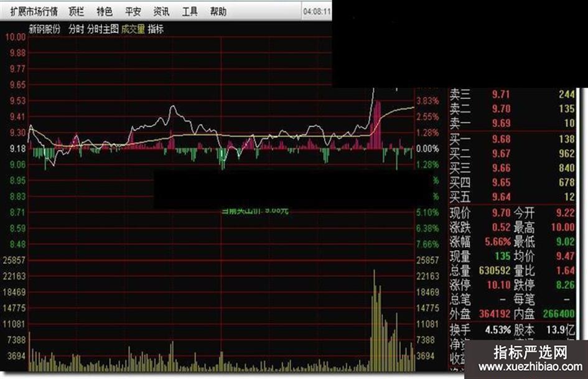The width and height of the screenshot is (588, 379).
Task: Click the 10.00 price axis label
Action: [x=15, y=37]
